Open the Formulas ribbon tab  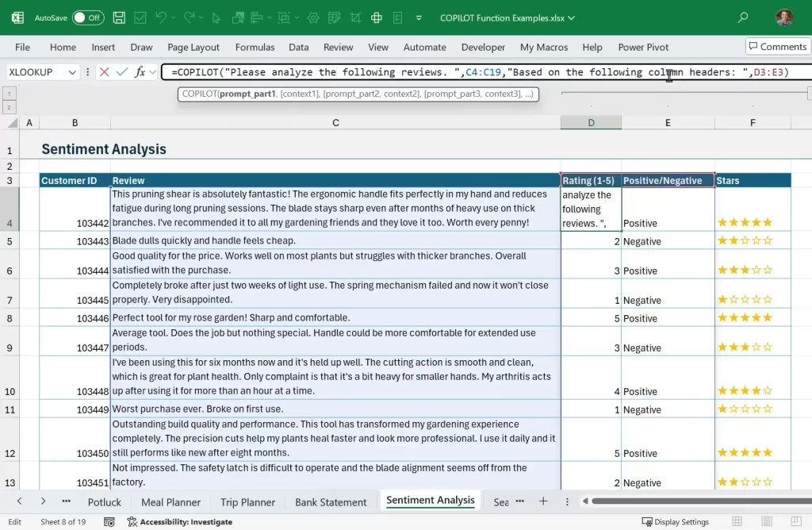(255, 47)
